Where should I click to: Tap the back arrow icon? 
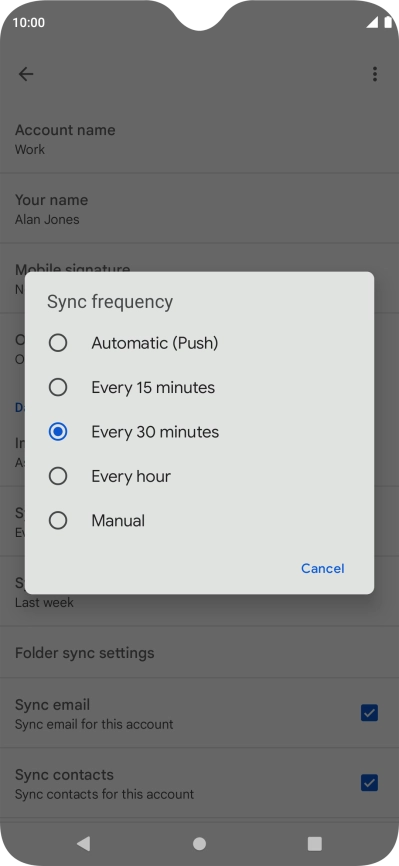coord(26,74)
